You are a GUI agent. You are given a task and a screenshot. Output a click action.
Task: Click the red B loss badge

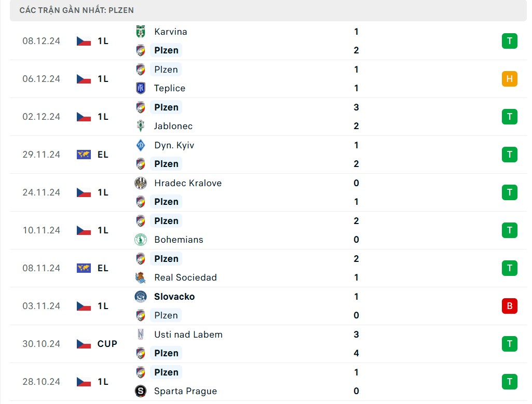click(509, 306)
